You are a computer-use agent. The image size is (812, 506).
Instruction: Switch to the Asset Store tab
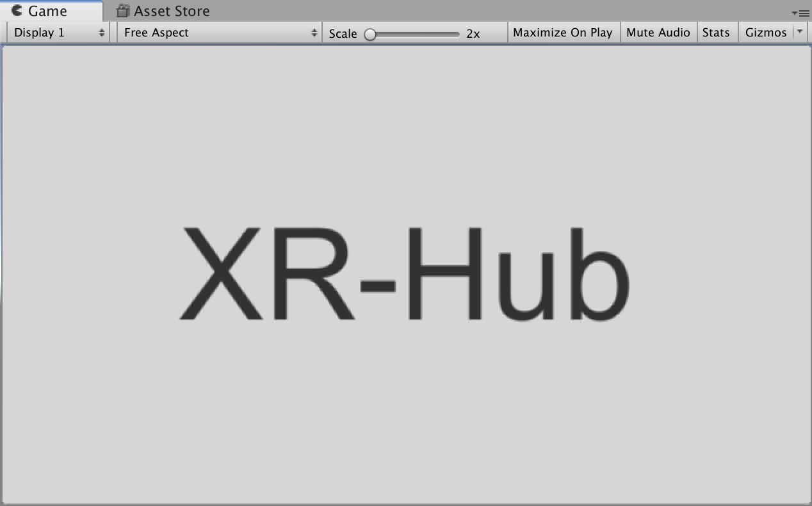[171, 11]
